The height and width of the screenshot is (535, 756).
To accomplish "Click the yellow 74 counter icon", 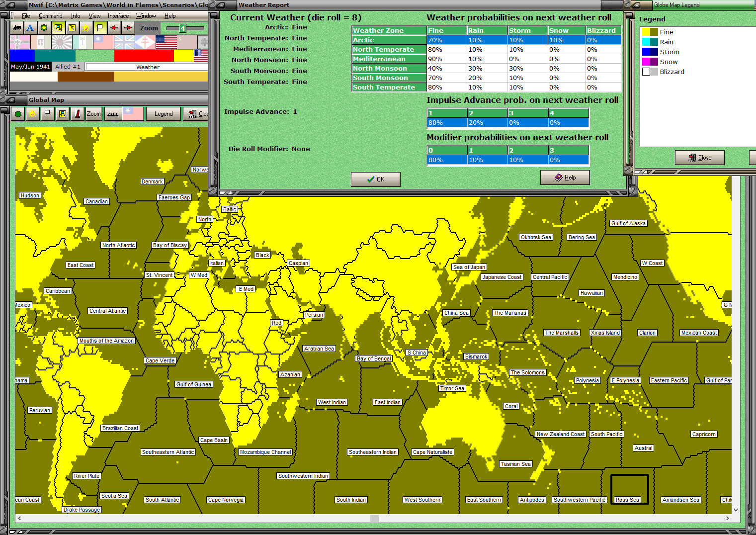I will point(72,28).
